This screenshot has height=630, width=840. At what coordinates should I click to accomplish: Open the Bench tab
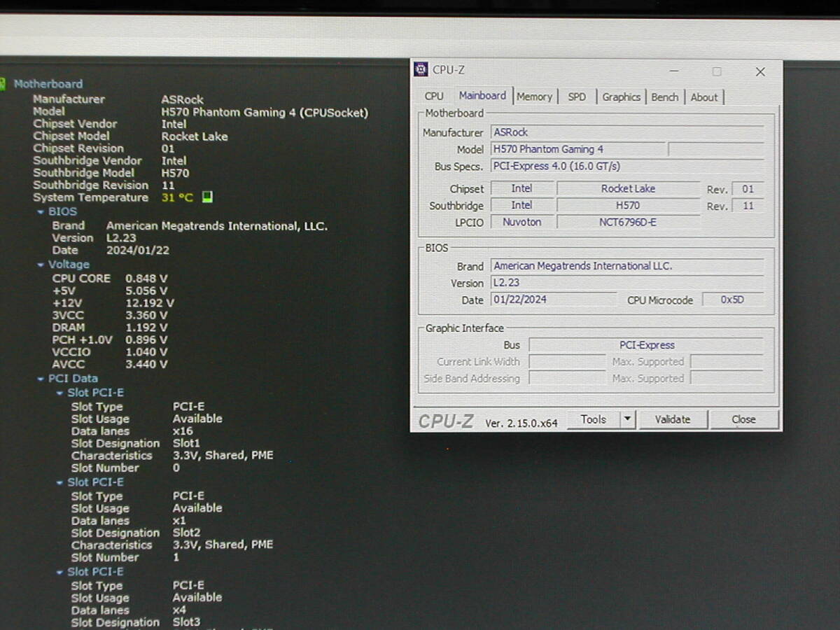coord(664,97)
